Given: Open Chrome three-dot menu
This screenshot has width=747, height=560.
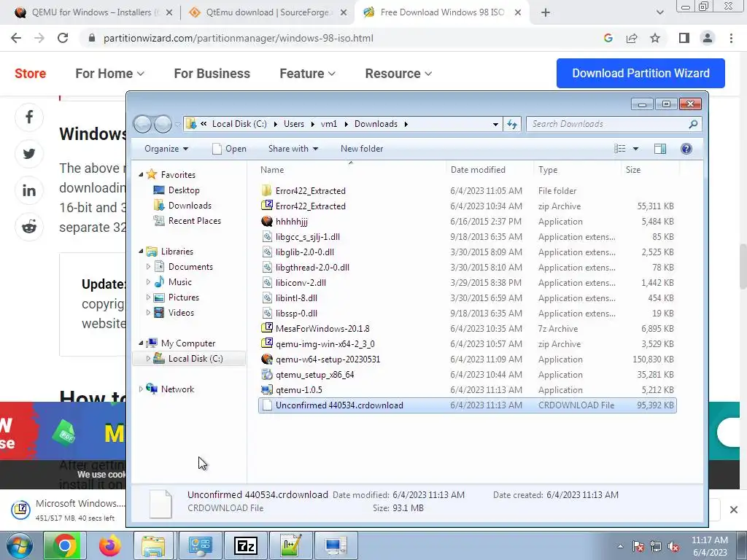Looking at the screenshot, I should tap(731, 38).
